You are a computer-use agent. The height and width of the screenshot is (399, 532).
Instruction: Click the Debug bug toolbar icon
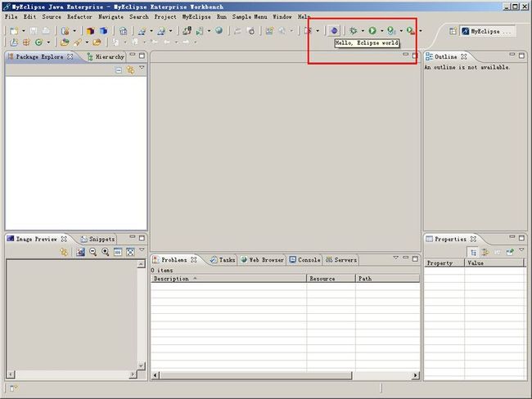click(x=354, y=31)
